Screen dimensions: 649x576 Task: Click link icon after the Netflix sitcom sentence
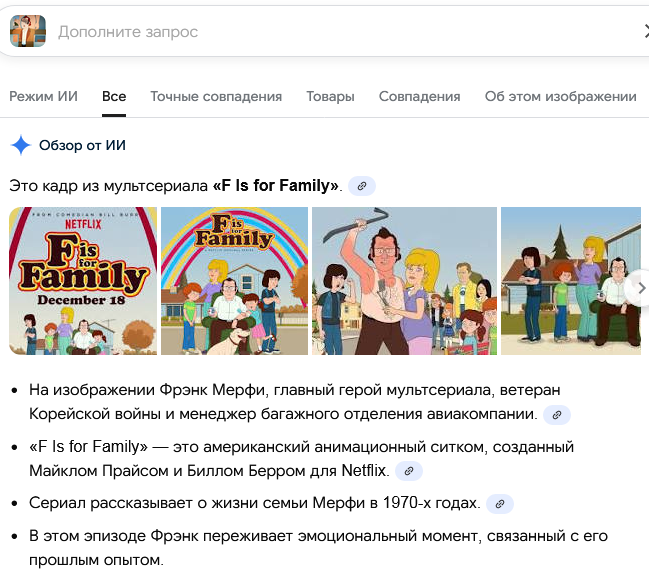click(407, 470)
